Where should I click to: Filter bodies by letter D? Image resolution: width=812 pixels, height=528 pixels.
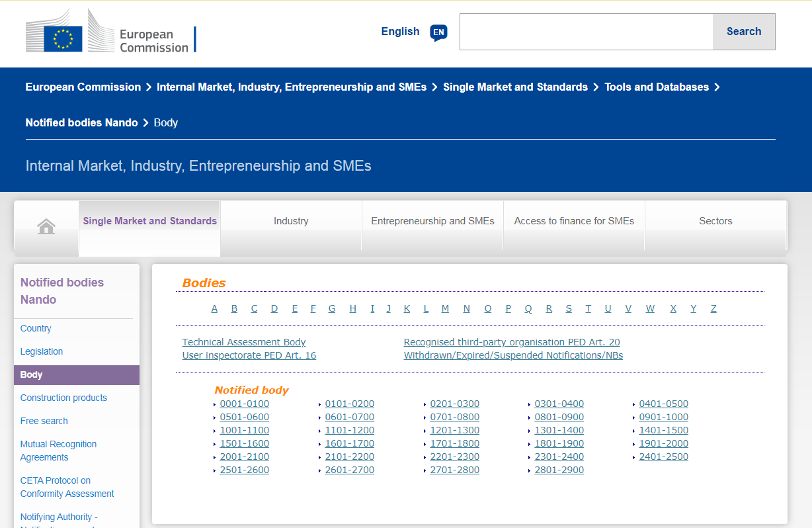click(x=274, y=308)
